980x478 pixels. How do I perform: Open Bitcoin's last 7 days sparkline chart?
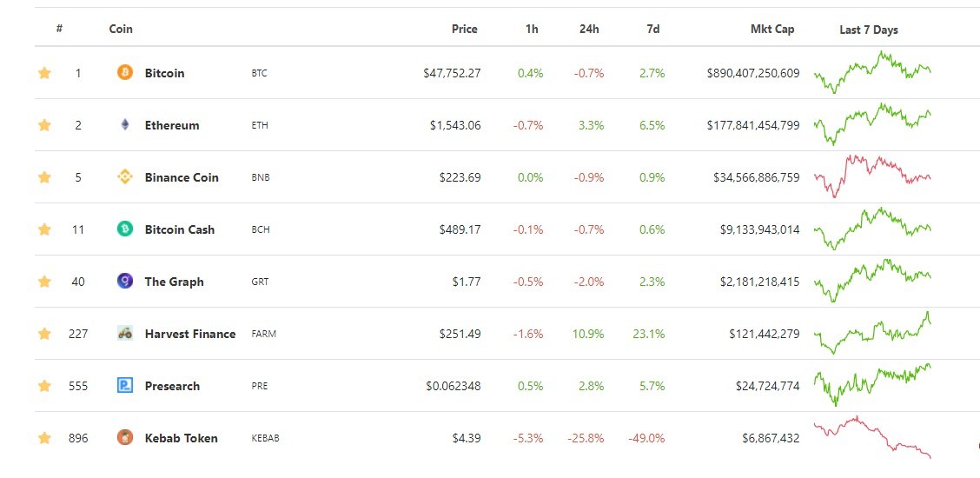pos(872,72)
